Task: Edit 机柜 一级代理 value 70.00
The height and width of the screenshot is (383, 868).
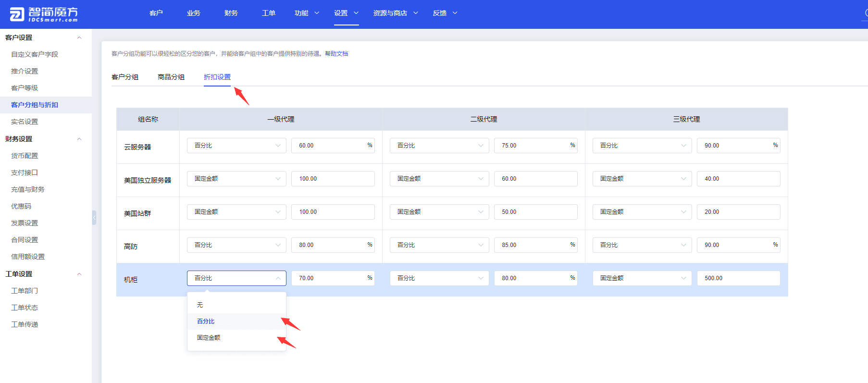Action: tap(333, 278)
